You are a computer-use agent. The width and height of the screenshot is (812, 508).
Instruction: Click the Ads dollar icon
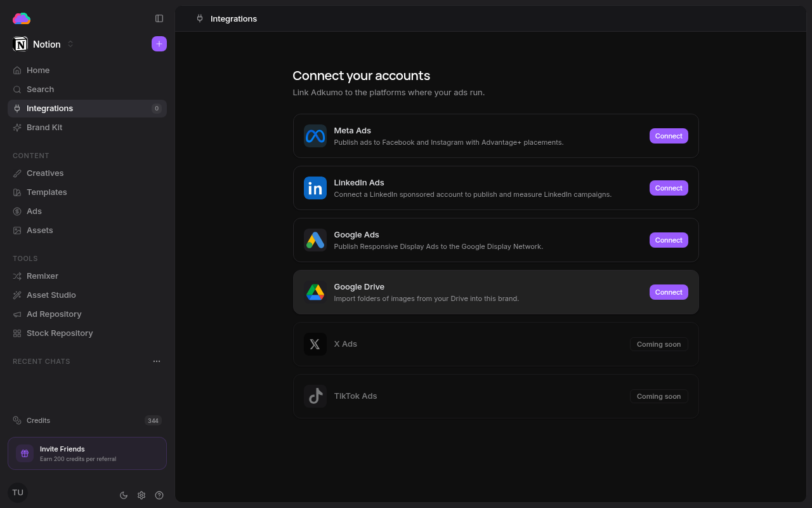[17, 211]
